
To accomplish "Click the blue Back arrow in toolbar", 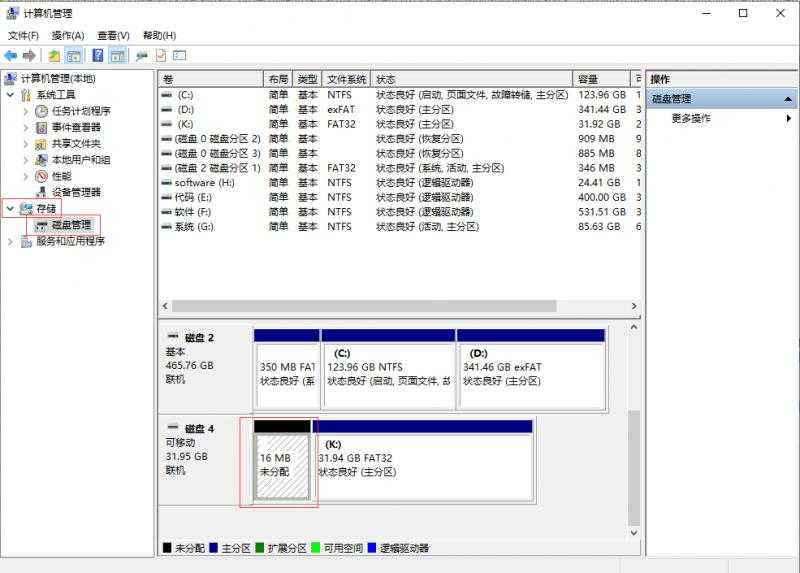I will [x=10, y=56].
